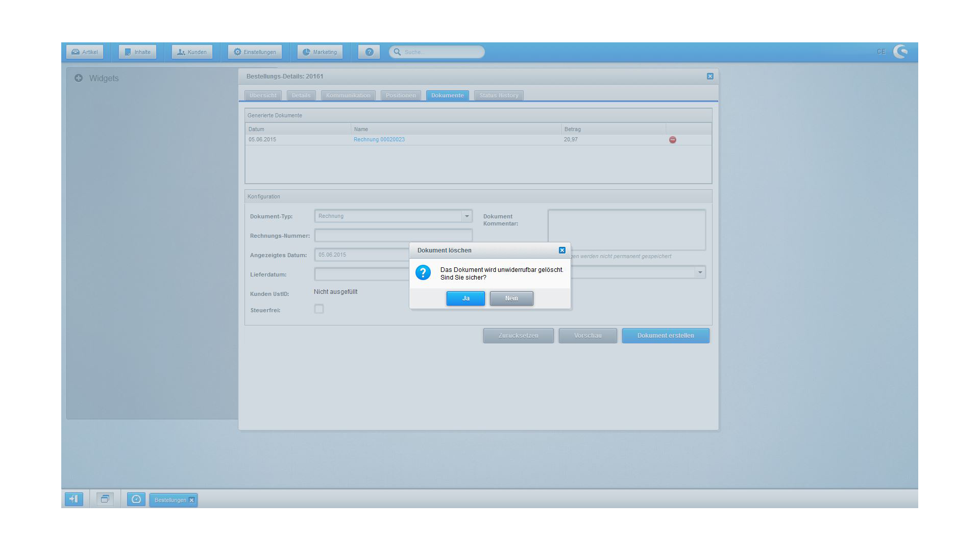Close the Bestellungs-Details window
This screenshot has height=551, width=980.
click(710, 76)
